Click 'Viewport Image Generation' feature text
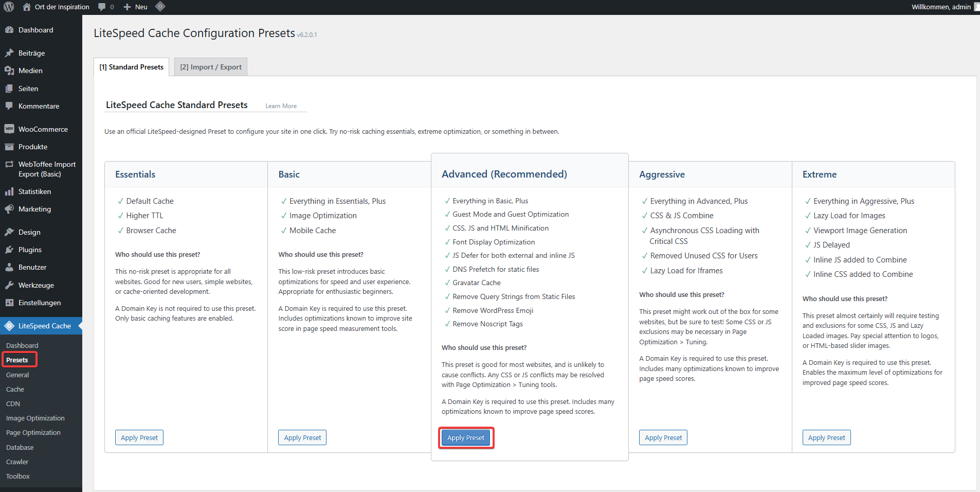This screenshot has width=980, height=492. 860,231
